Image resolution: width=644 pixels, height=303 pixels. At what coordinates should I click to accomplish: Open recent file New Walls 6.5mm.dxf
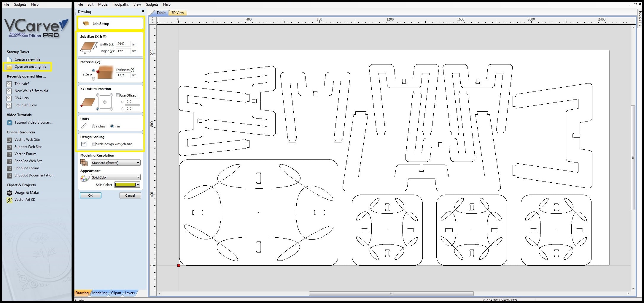31,91
